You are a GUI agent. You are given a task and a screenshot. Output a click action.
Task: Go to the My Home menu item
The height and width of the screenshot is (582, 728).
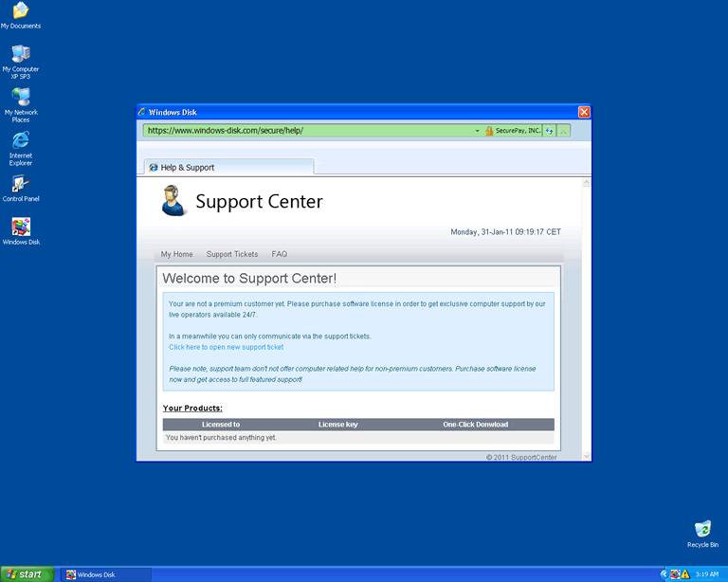pyautogui.click(x=176, y=254)
